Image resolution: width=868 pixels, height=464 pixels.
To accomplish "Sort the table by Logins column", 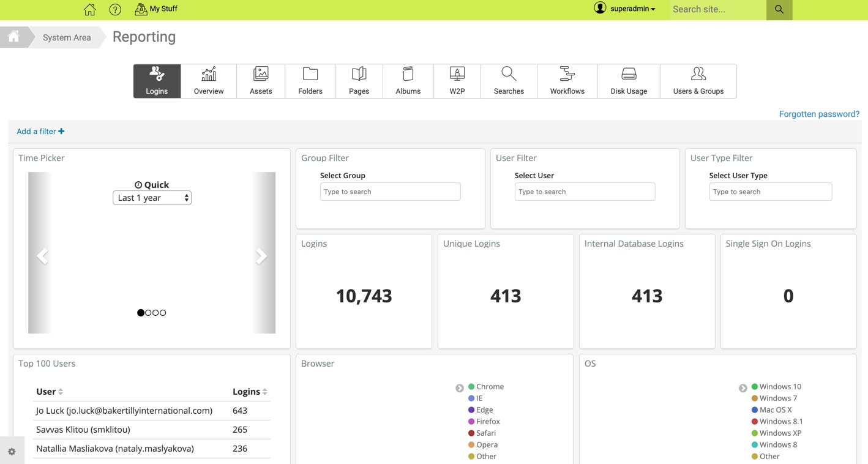I will pyautogui.click(x=250, y=392).
